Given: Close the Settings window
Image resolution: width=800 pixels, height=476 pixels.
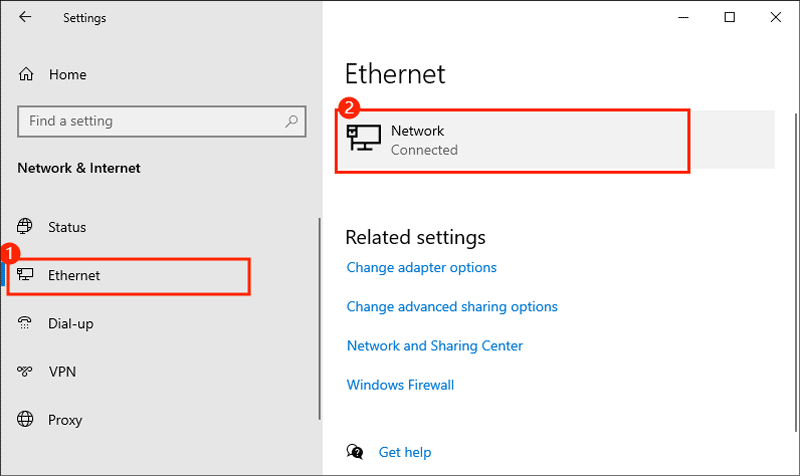Looking at the screenshot, I should [x=776, y=17].
